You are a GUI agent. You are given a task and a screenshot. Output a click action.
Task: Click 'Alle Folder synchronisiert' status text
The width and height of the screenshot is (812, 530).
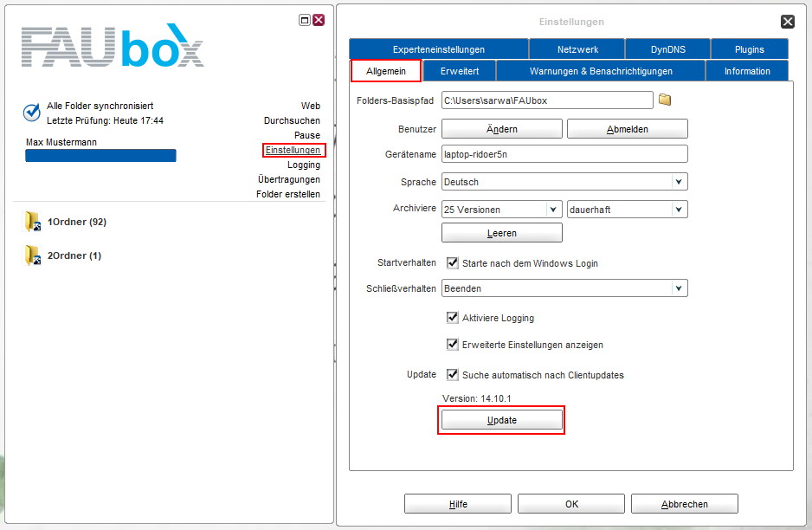click(100, 106)
